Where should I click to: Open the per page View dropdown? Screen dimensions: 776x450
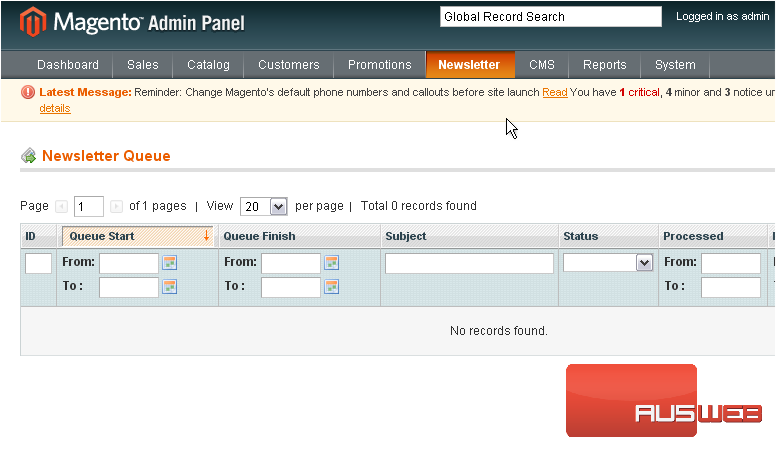[264, 206]
